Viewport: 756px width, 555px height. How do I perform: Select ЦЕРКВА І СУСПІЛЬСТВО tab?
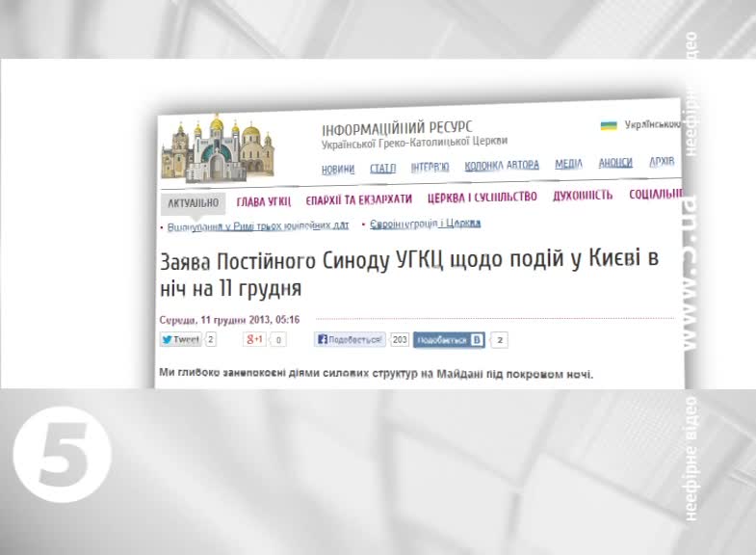(x=482, y=197)
